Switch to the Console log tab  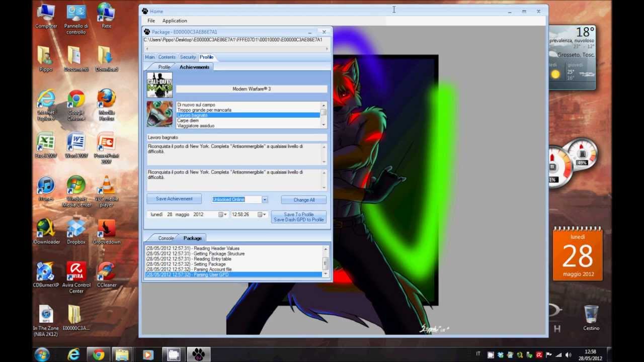(x=166, y=238)
